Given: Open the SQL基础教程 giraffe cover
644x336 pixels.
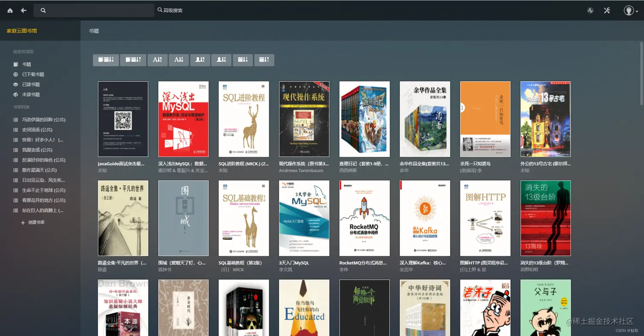Looking at the screenshot, I should 244,218.
